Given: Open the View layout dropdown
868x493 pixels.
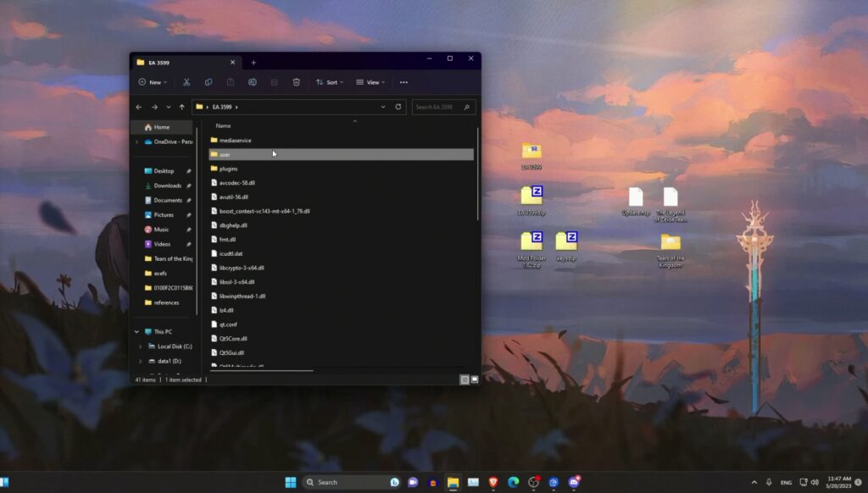Looking at the screenshot, I should click(371, 82).
